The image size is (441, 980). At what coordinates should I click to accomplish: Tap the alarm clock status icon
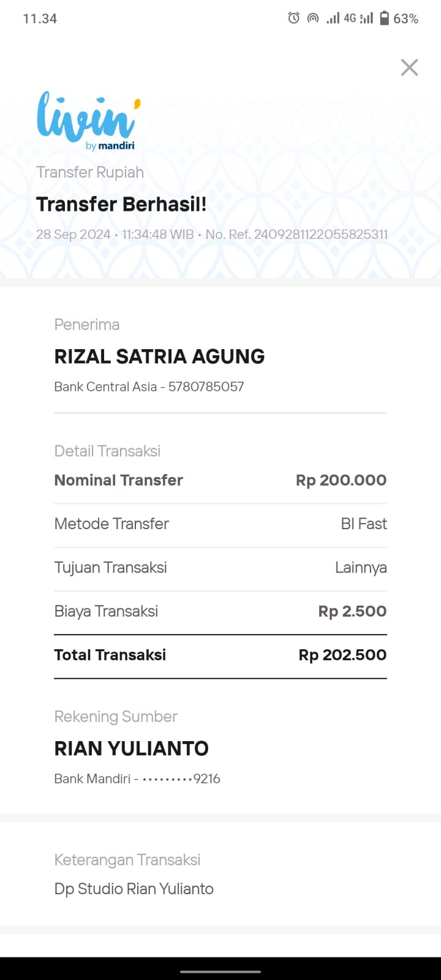point(294,18)
